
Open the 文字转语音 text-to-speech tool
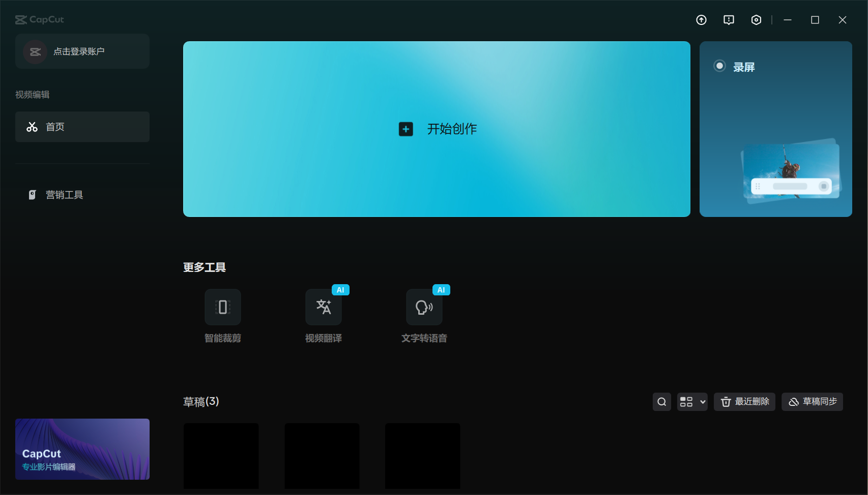point(424,307)
